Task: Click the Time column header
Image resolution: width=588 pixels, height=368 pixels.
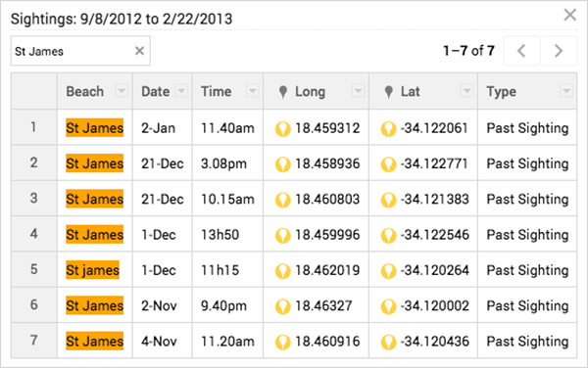Action: (227, 91)
